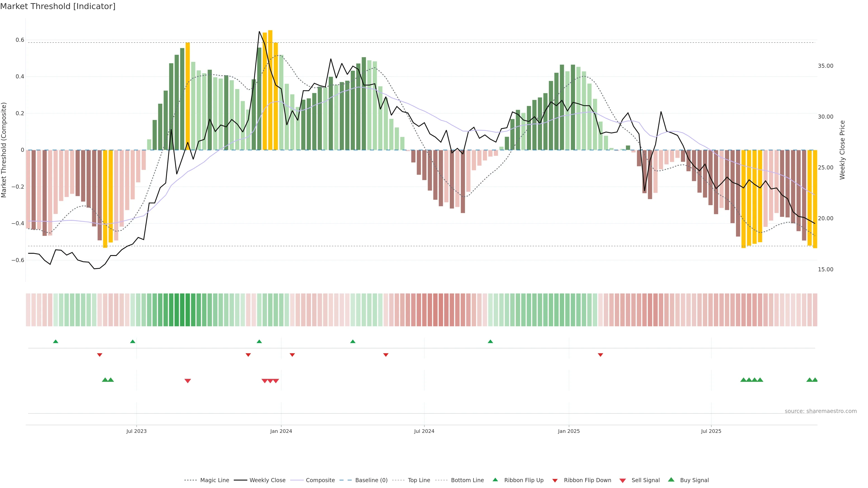Click the Market Threshold [Indicator] title
The width and height of the screenshot is (868, 488).
[x=58, y=6]
